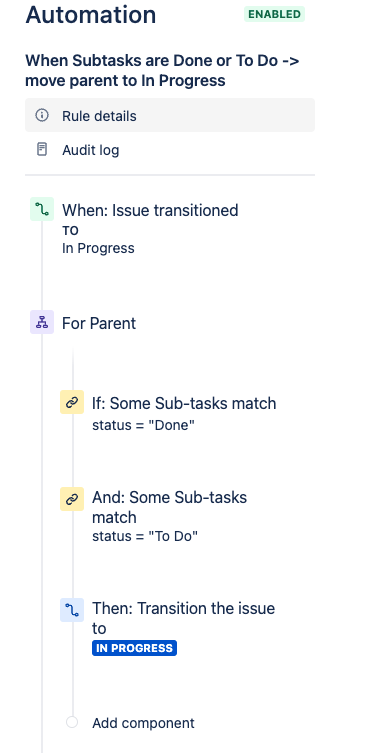Select the green Issue transitioned trigger icon
Viewport: 367px width, 753px height.
tap(42, 209)
